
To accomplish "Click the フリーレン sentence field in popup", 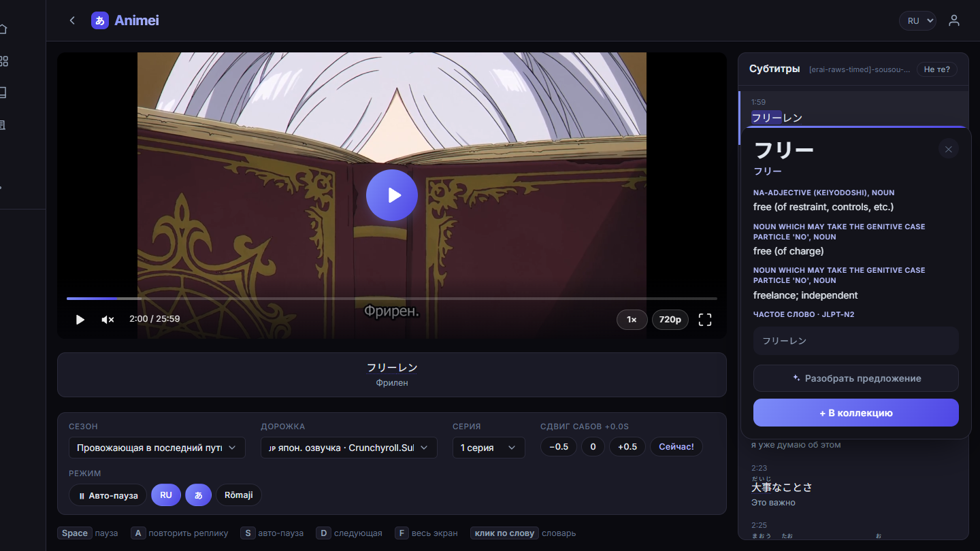I will (x=856, y=341).
